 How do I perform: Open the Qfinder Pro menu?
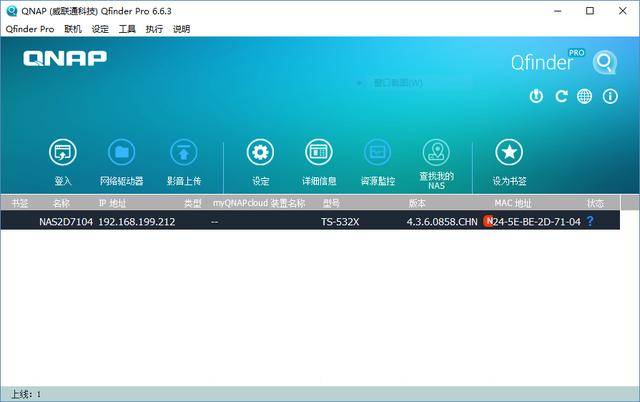30,29
